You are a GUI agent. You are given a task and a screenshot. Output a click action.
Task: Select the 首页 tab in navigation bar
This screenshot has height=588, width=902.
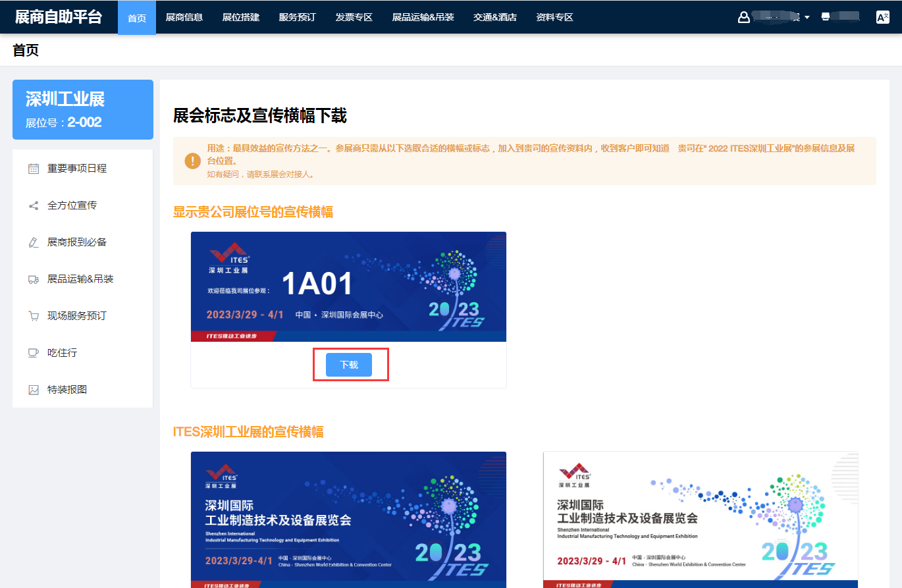[x=137, y=17]
